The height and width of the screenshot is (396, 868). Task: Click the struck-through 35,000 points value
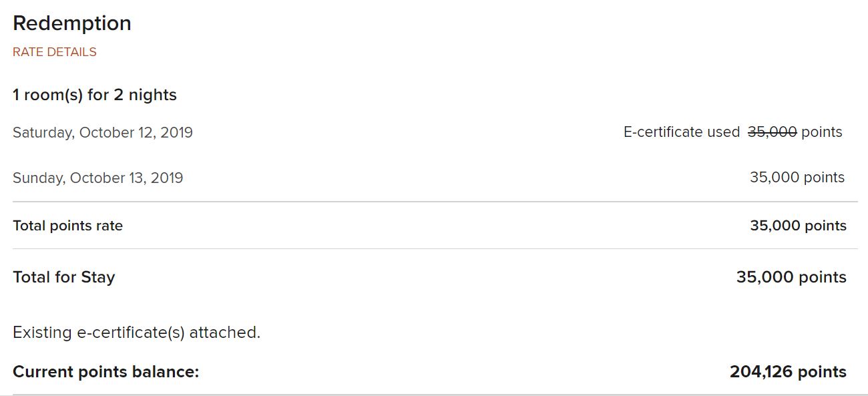(773, 132)
